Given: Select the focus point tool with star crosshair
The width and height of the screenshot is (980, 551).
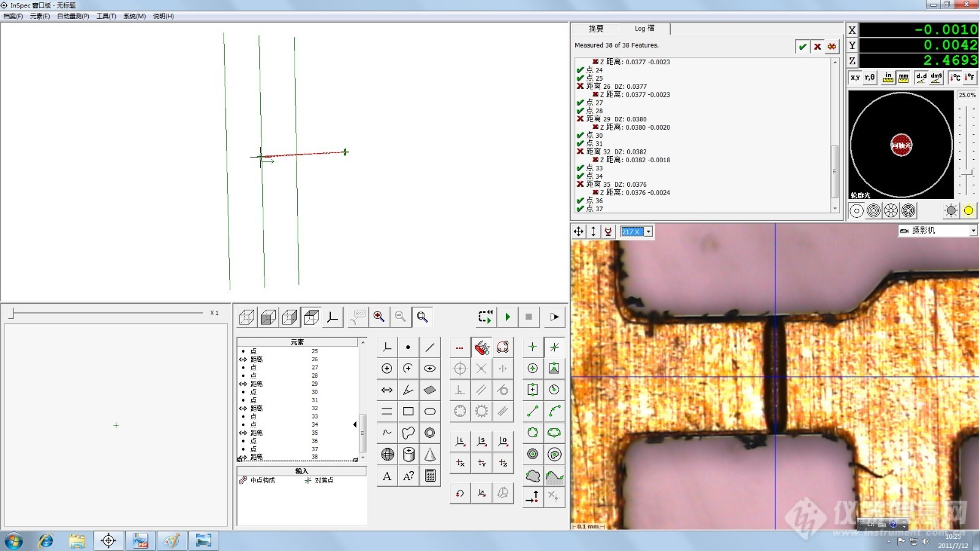Looking at the screenshot, I should pos(554,347).
